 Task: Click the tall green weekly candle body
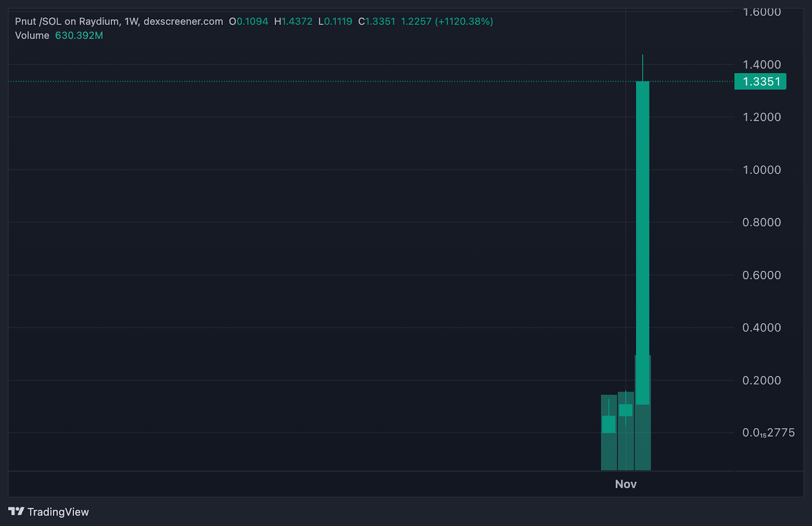coord(642,243)
